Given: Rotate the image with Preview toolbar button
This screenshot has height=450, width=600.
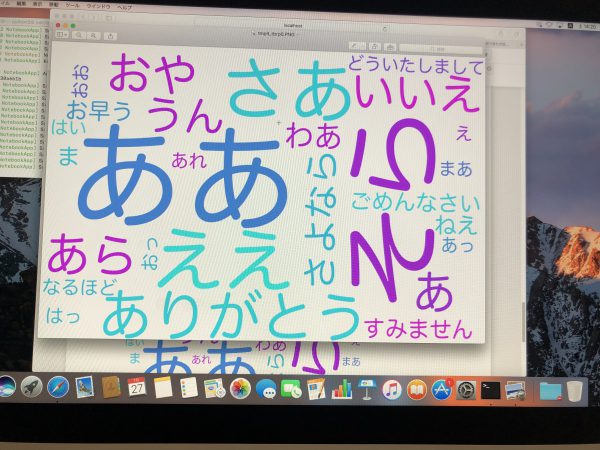Looking at the screenshot, I should [x=375, y=46].
